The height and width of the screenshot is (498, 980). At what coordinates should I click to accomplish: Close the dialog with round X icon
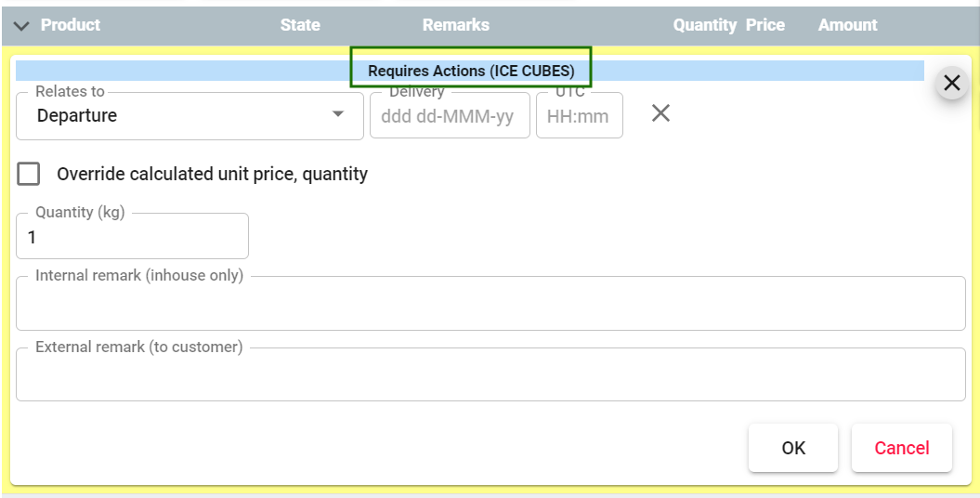point(951,83)
